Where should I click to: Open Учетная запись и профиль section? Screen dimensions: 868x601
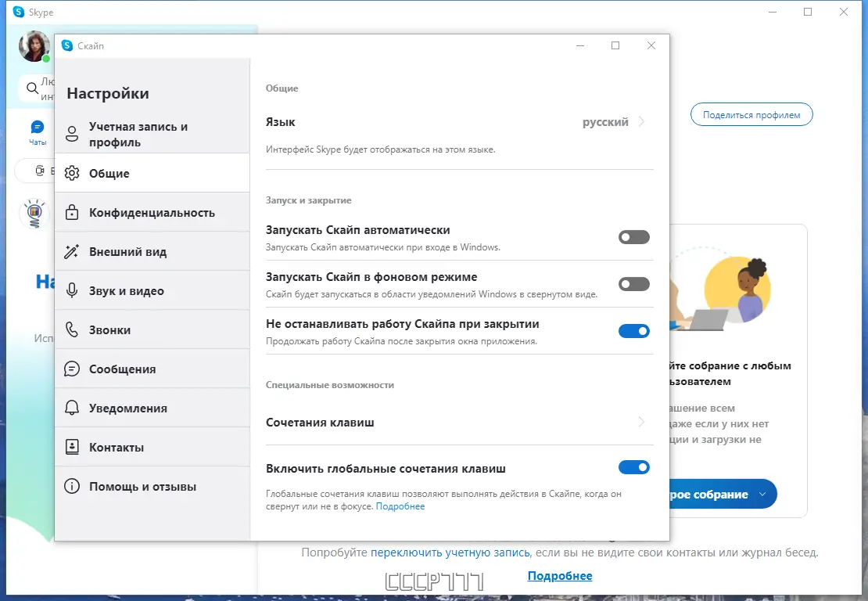(x=152, y=134)
